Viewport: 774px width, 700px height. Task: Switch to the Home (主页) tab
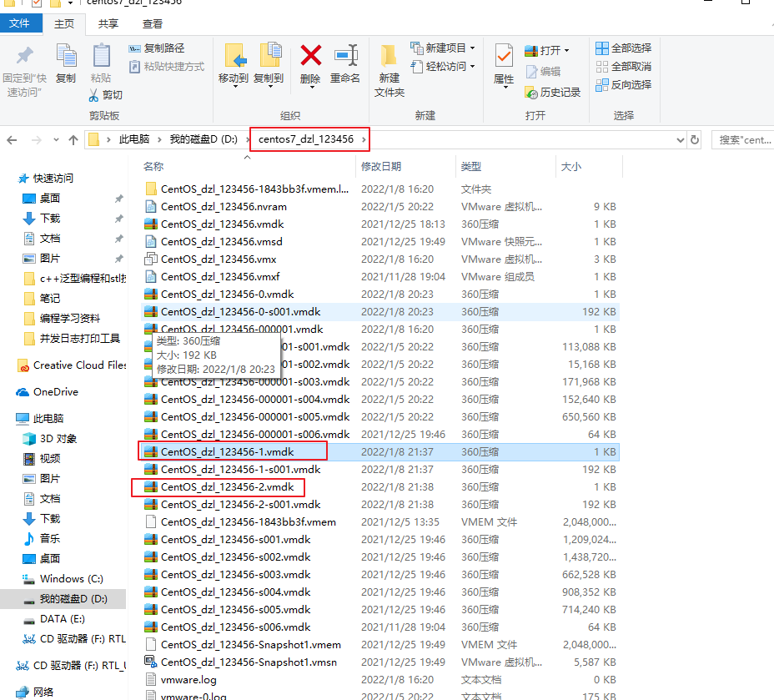tap(64, 23)
